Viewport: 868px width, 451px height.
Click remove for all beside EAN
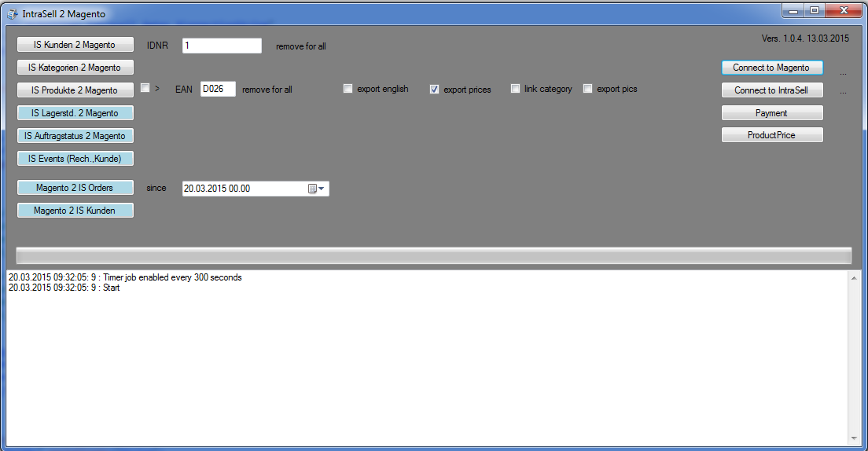tap(267, 90)
